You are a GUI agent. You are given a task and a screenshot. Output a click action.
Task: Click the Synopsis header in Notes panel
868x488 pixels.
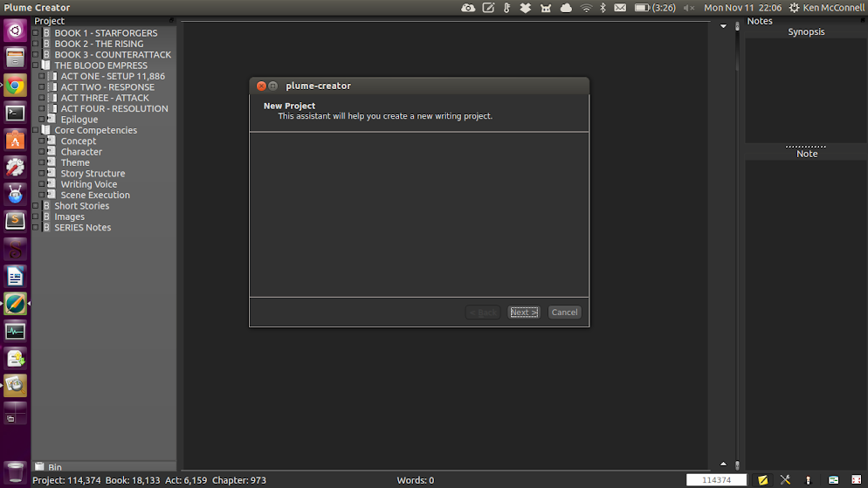point(806,32)
